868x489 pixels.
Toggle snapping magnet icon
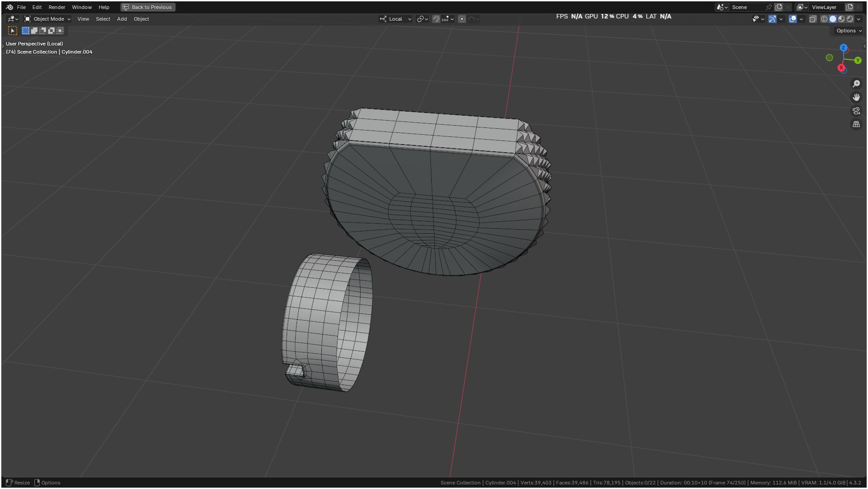point(436,19)
